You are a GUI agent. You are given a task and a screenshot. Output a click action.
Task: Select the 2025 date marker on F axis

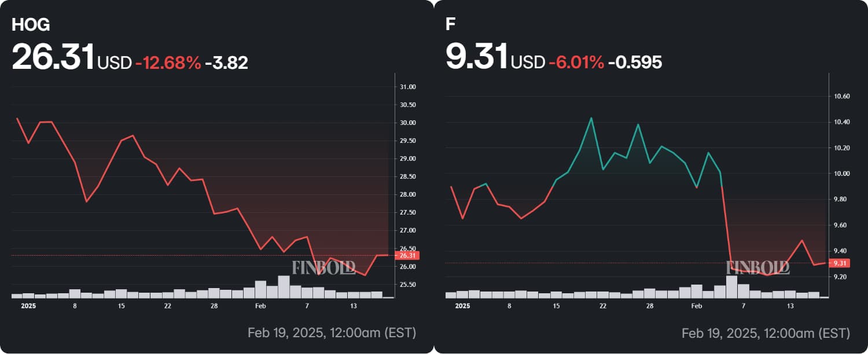462,306
